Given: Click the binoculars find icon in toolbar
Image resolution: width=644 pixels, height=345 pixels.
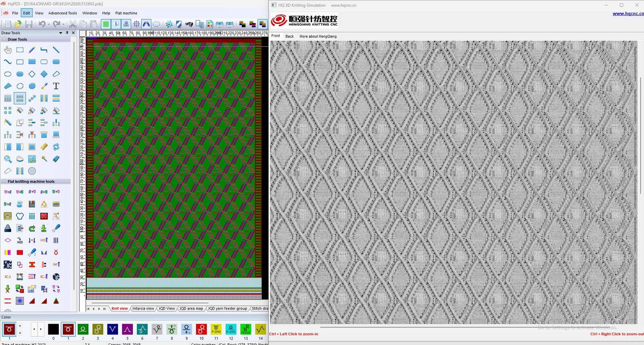Looking at the screenshot, I should pos(189,24).
